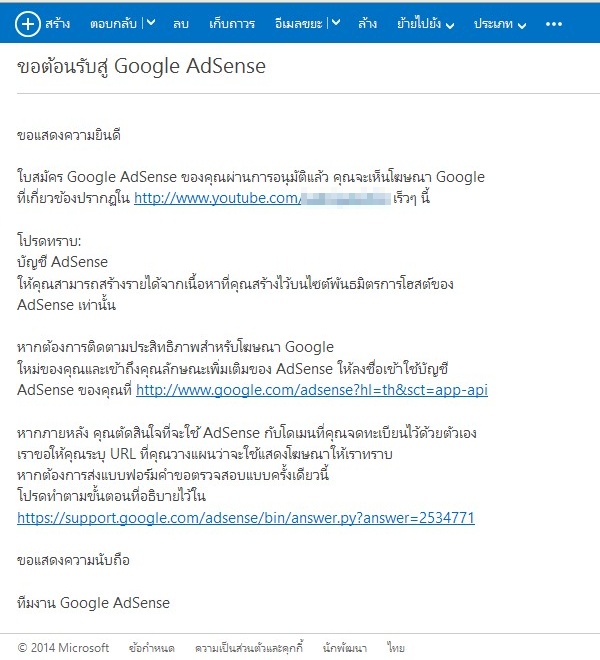Image resolution: width=600 pixels, height=660 pixels.
Task: Open the ข้อกำหนด terms footer link
Action: coord(152,648)
